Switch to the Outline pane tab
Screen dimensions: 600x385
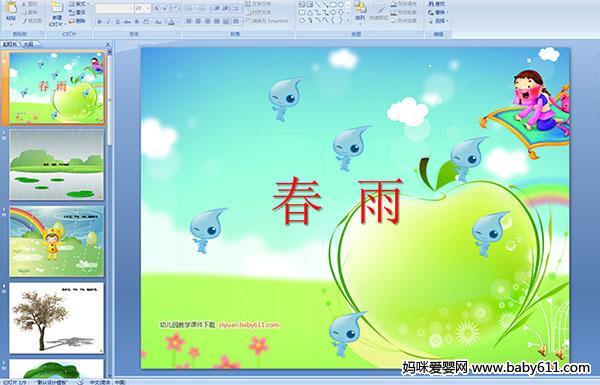coord(28,44)
